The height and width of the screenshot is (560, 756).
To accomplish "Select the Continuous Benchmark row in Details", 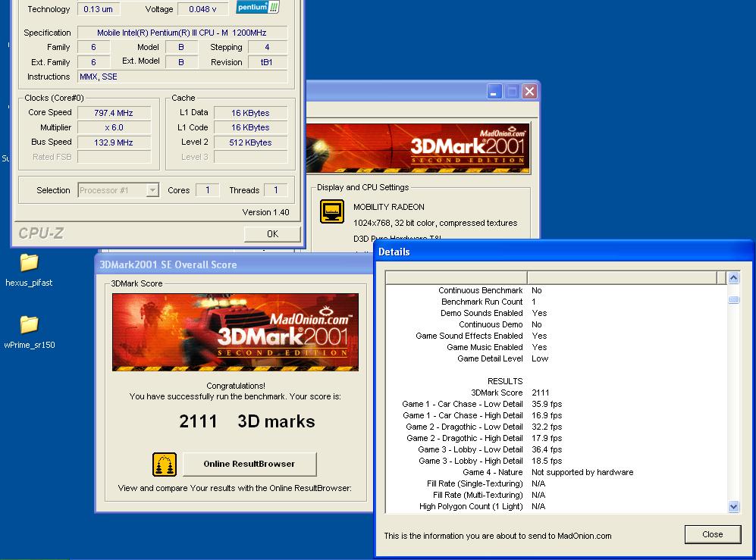I will 557,290.
